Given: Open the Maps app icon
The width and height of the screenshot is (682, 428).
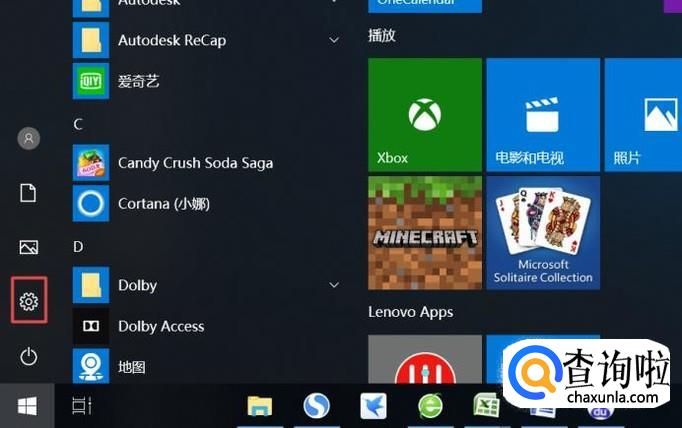Looking at the screenshot, I should pos(91,366).
